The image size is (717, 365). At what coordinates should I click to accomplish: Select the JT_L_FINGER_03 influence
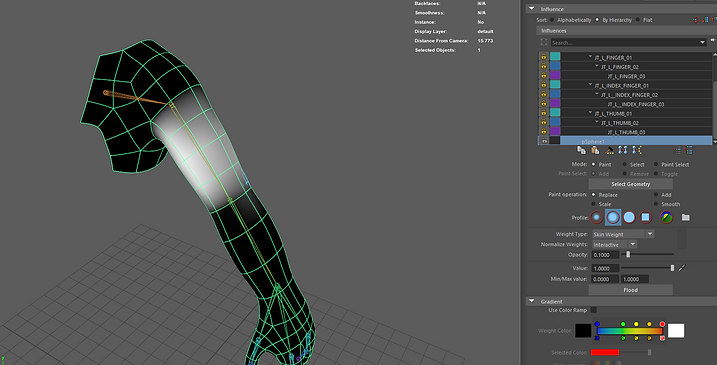(x=626, y=76)
